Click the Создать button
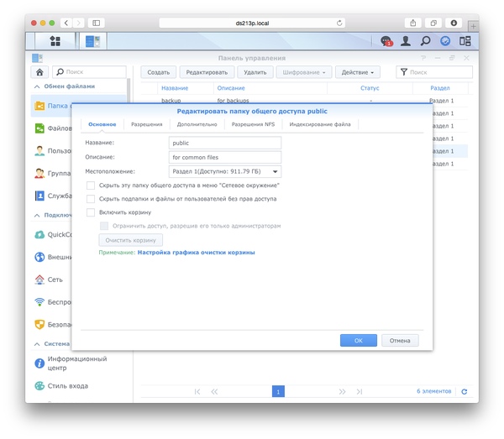The width and height of the screenshot is (504, 439). tap(159, 72)
